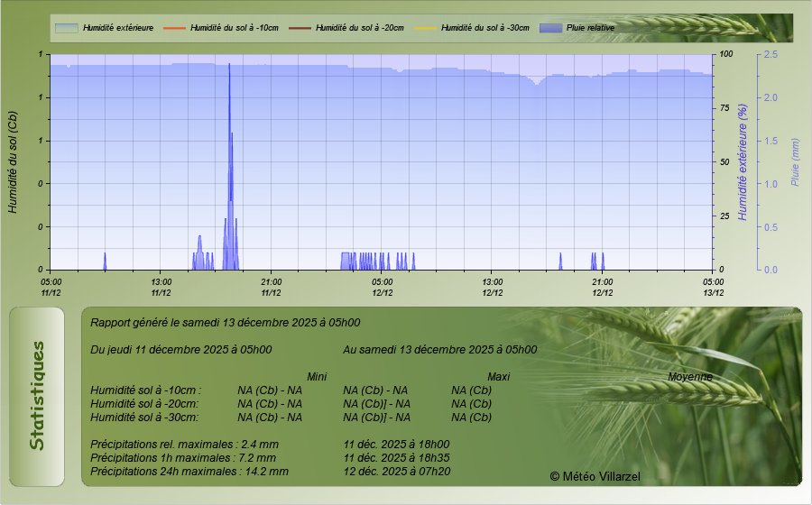
Task: Select the Précipitations 24h maximales row
Action: [189, 471]
